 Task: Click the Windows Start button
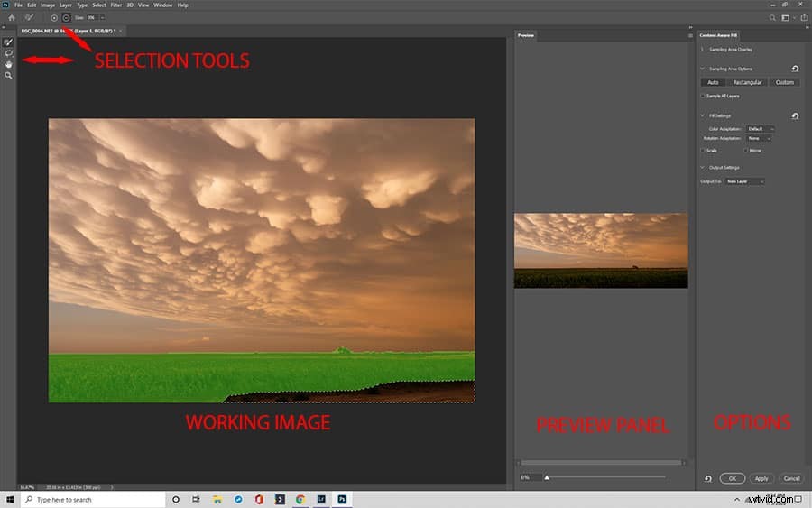click(x=10, y=499)
